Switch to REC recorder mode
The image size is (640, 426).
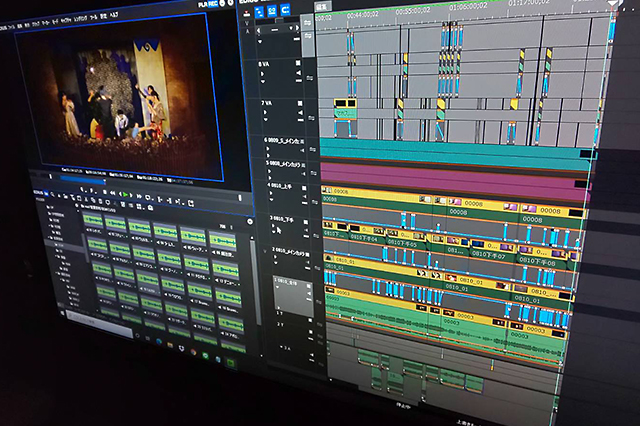213,4
